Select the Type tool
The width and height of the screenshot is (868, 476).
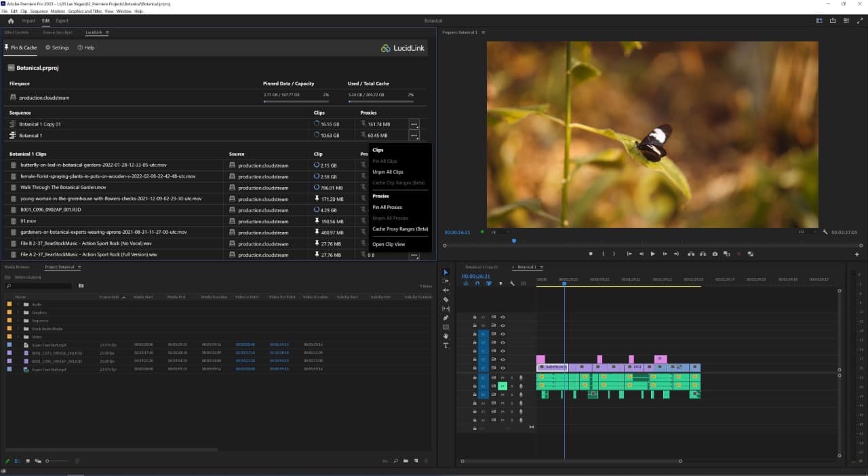446,345
